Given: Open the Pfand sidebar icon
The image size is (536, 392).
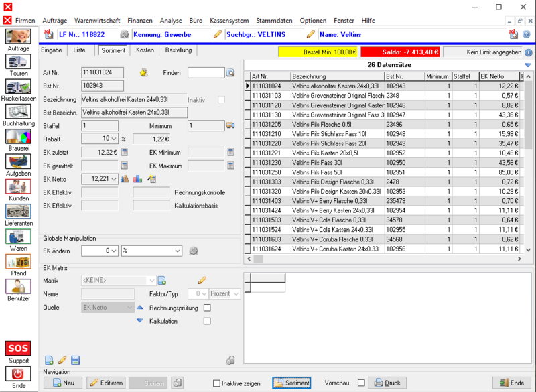Looking at the screenshot, I should pyautogui.click(x=19, y=263).
